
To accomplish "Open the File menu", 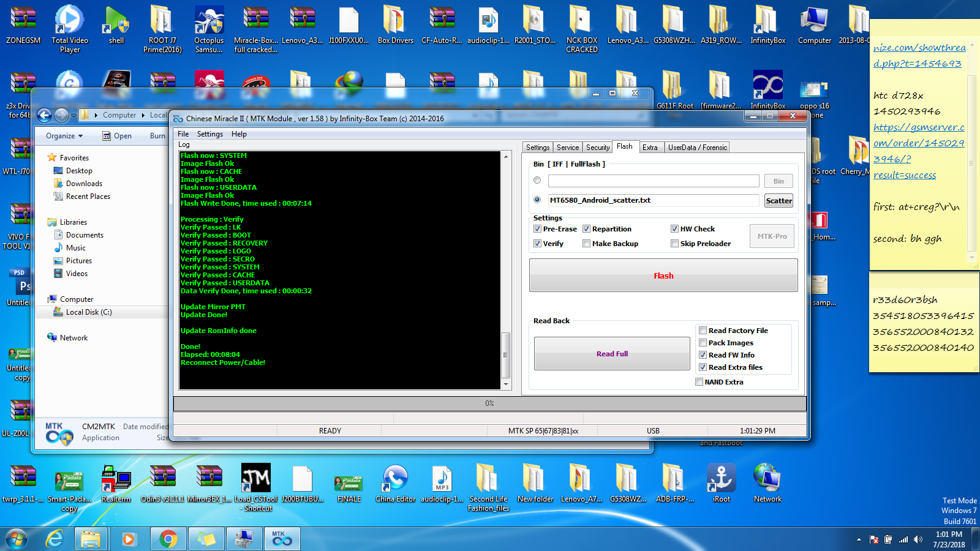I will [183, 134].
